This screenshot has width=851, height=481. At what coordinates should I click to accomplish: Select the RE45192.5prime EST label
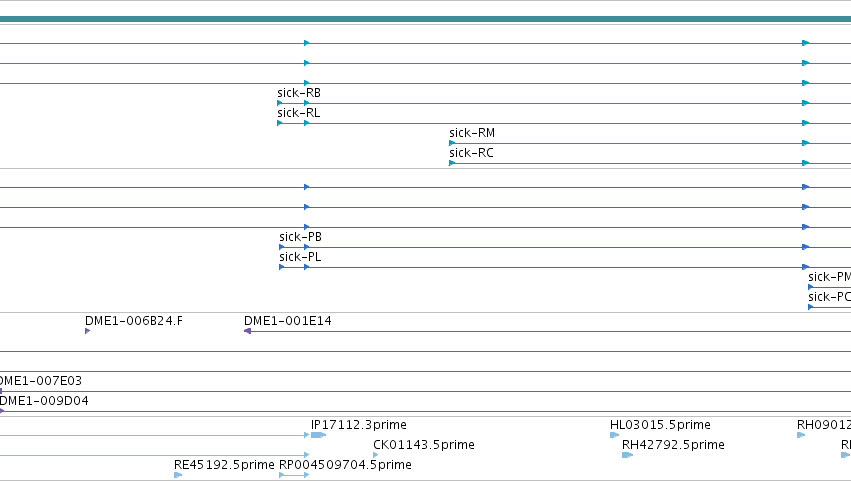[224, 465]
